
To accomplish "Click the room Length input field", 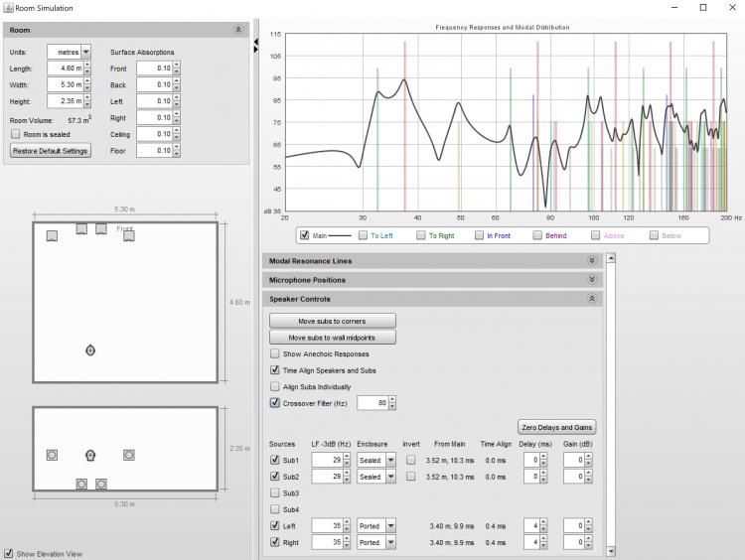I will tap(66, 69).
